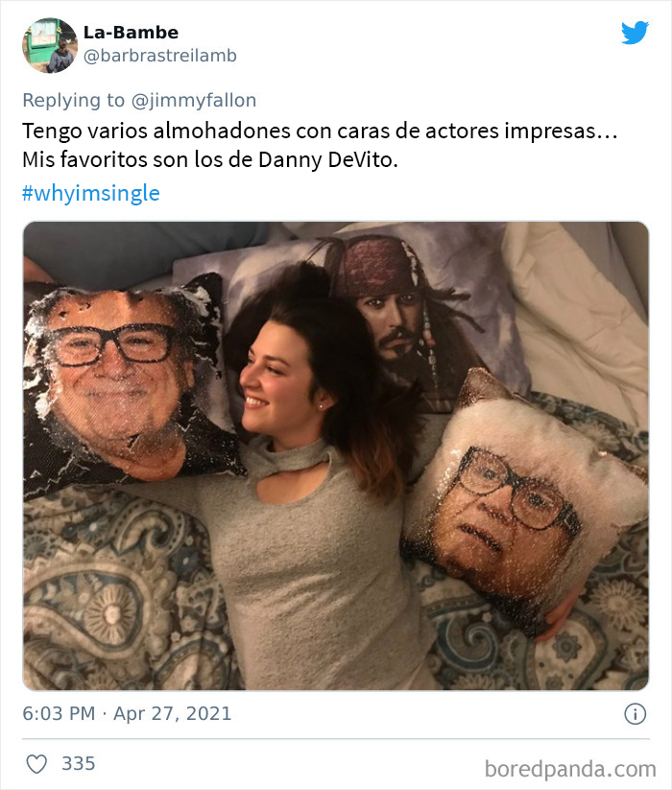Click the boredpanda.com watermark
Viewport: 672px width, 790px height.
click(x=570, y=769)
